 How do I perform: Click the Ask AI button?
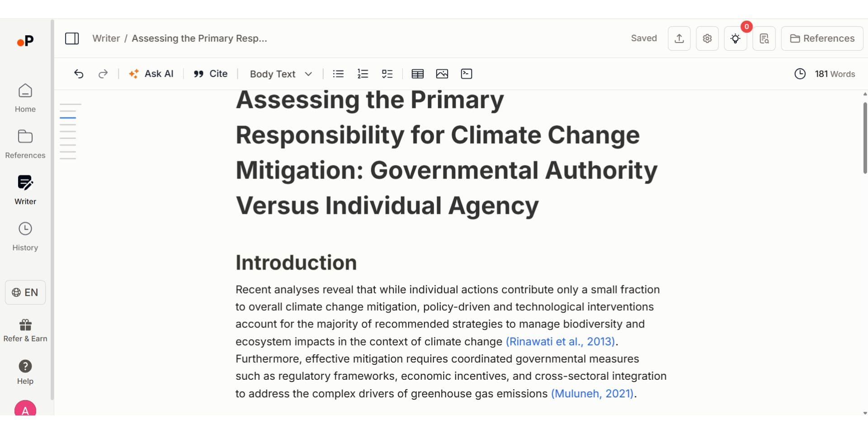151,74
